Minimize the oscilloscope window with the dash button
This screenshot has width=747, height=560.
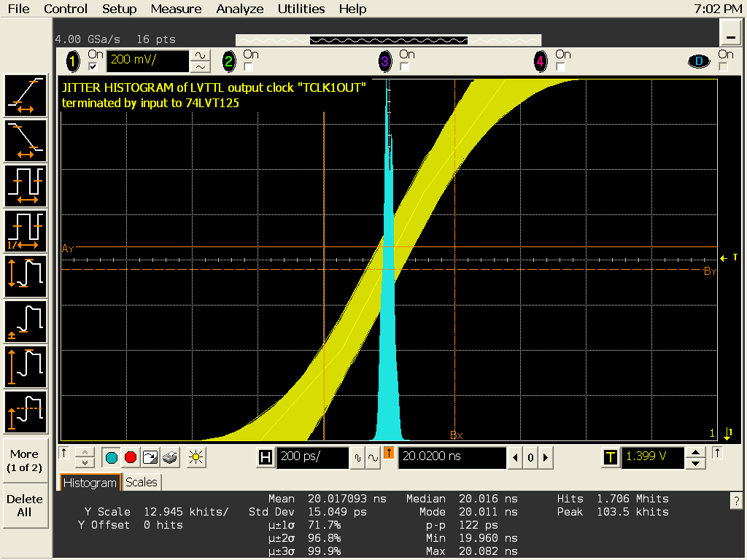[x=730, y=34]
